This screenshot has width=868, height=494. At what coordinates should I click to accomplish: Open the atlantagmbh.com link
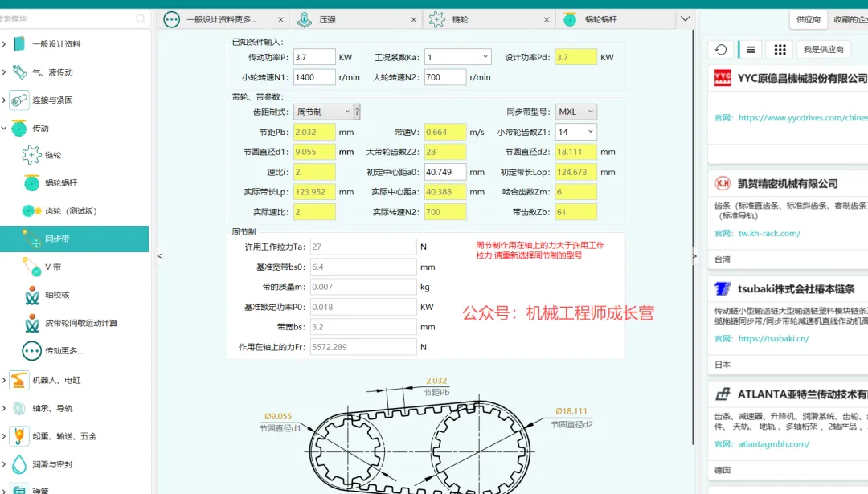(774, 443)
